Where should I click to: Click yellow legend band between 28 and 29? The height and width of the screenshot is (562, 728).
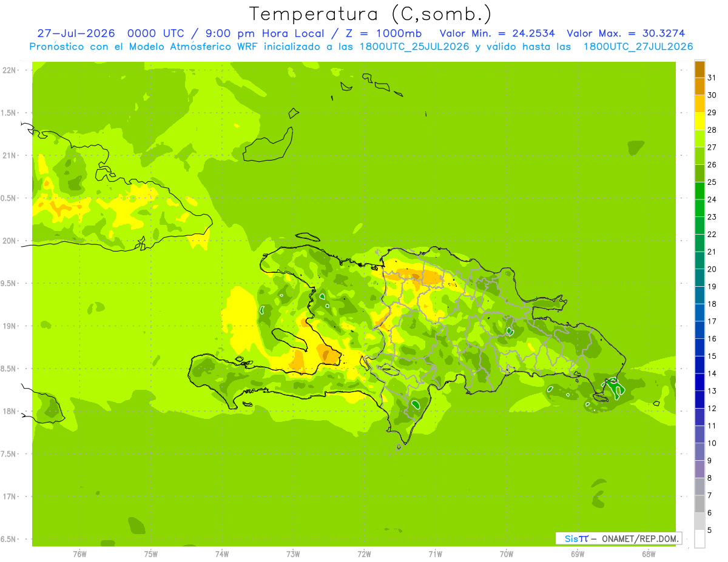pyautogui.click(x=699, y=121)
